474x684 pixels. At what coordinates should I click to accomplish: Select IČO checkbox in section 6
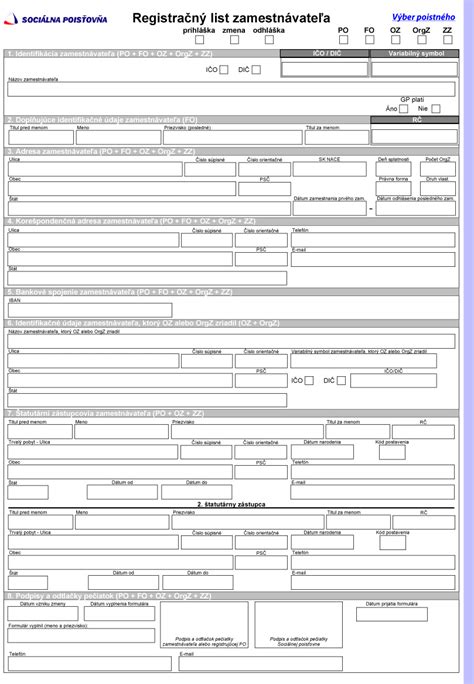[309, 381]
